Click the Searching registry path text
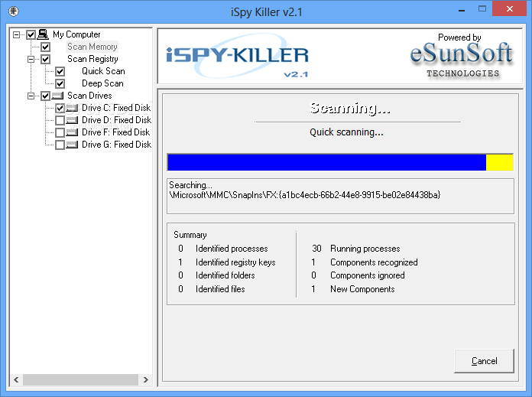The width and height of the screenshot is (532, 397). (305, 195)
